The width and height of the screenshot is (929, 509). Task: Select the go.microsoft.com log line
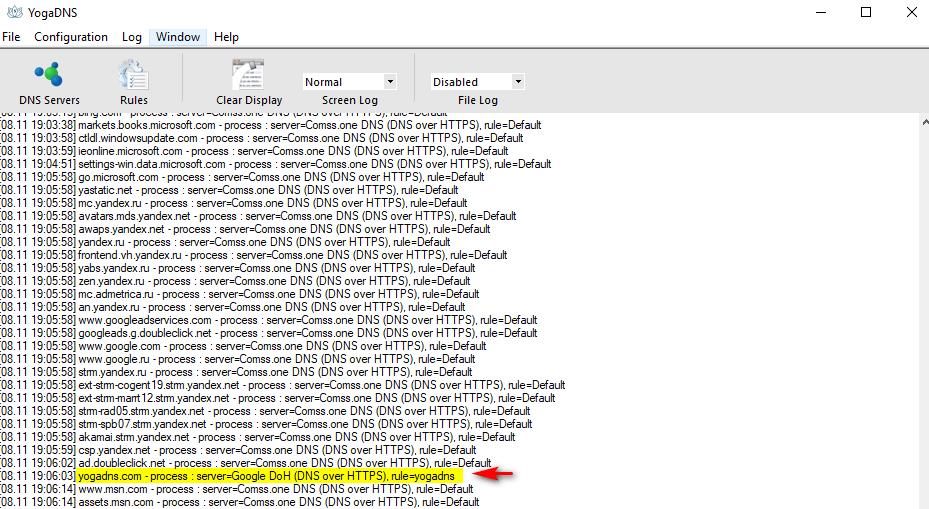pyautogui.click(x=242, y=177)
